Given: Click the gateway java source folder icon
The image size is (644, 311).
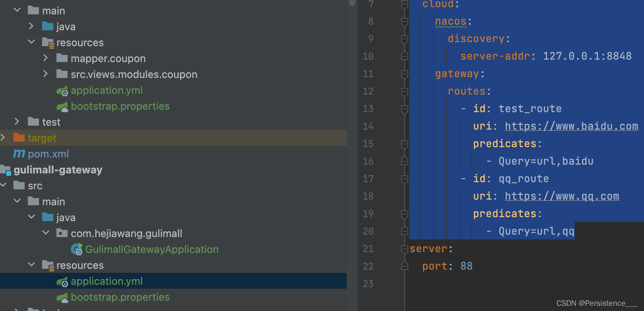Looking at the screenshot, I should 48,217.
